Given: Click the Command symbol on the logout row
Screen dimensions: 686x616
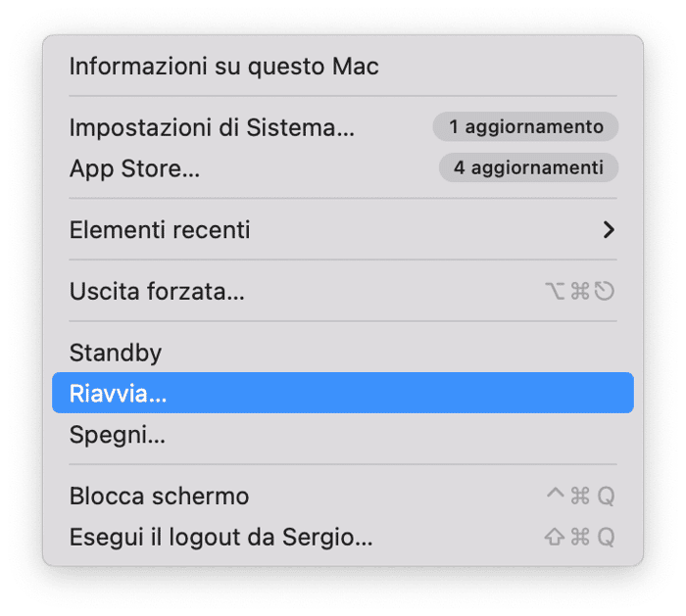Looking at the screenshot, I should 580,538.
